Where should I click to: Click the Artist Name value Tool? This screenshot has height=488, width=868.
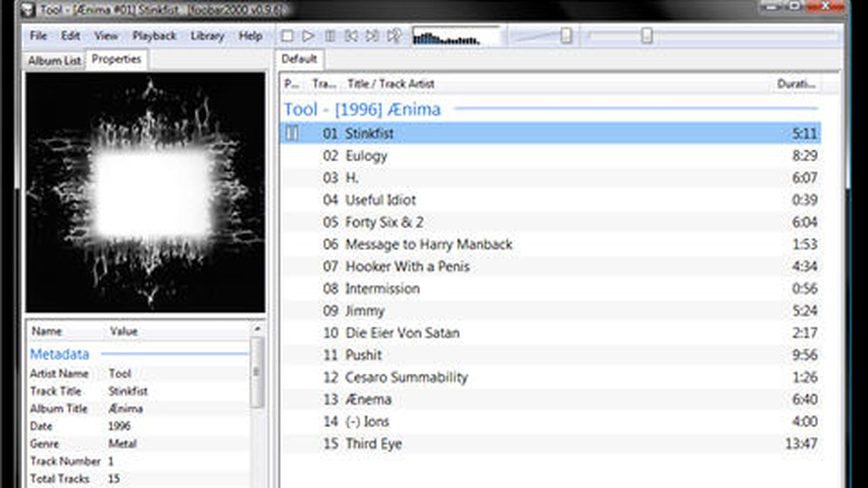point(120,374)
